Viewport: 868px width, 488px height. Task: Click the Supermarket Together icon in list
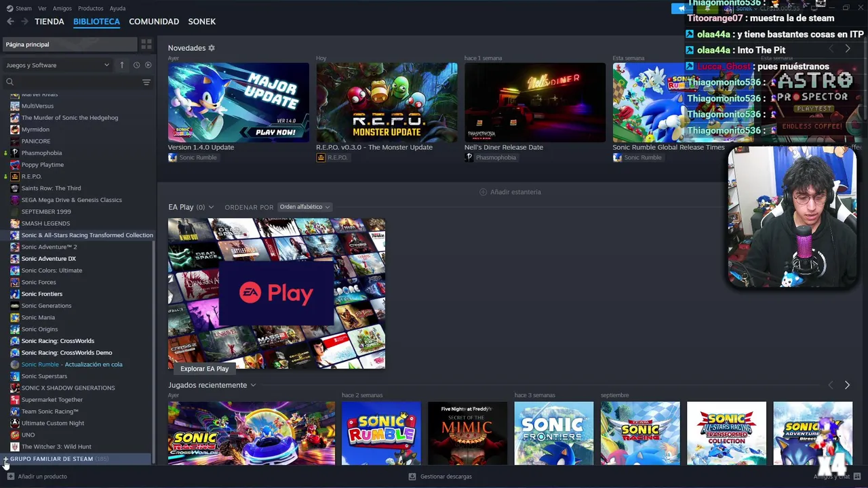point(15,400)
